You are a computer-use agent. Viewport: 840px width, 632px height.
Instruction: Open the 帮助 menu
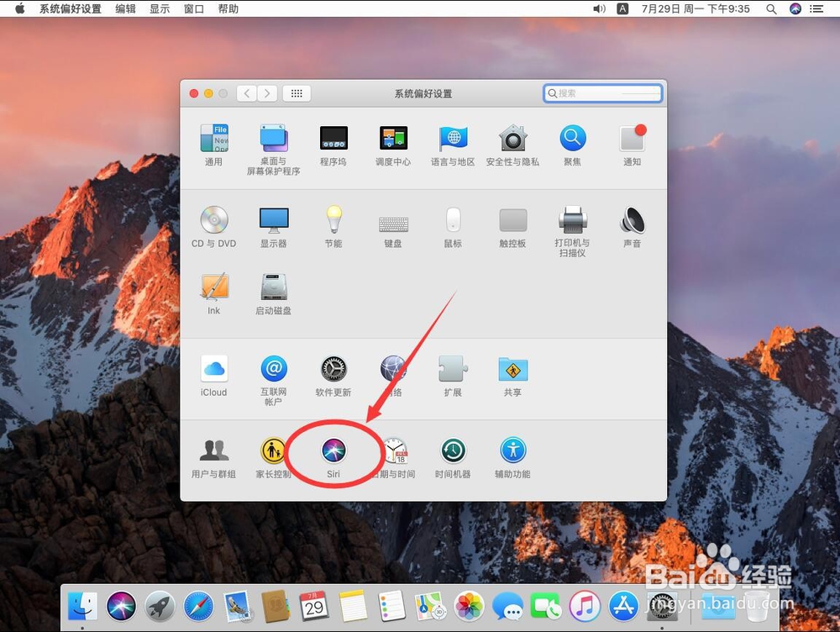point(228,8)
